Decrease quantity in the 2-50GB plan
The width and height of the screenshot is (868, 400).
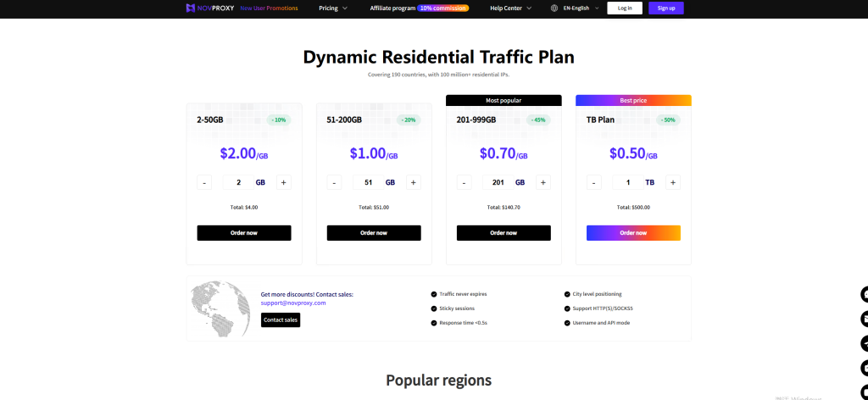pos(204,182)
